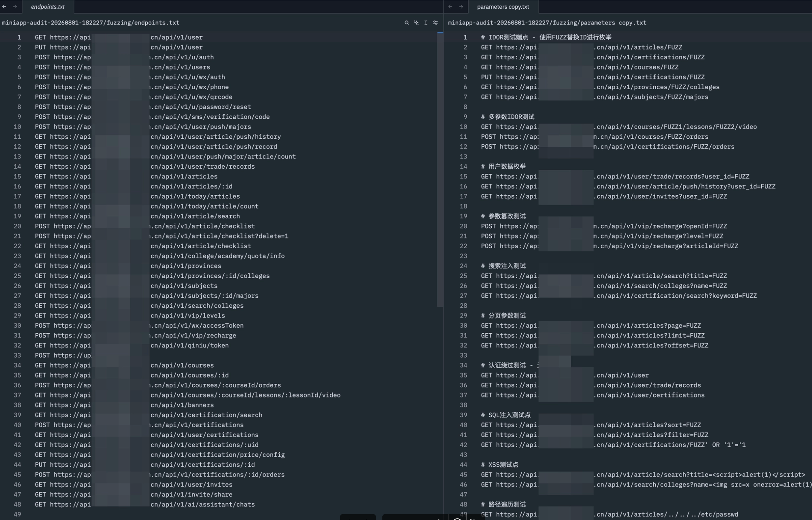The width and height of the screenshot is (812, 520).
Task: Click the "/vip/recharge?level=FUZZ" line
Action: 602,236
